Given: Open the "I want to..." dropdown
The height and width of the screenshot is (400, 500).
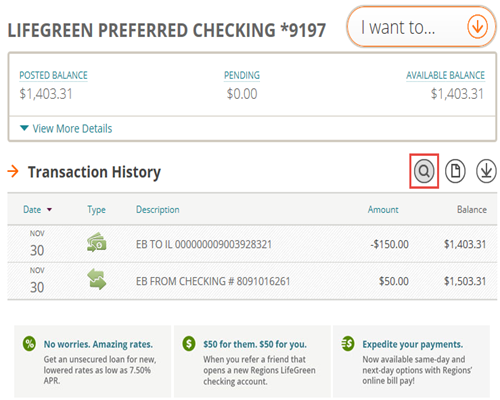Looking at the screenshot, I should click(421, 27).
